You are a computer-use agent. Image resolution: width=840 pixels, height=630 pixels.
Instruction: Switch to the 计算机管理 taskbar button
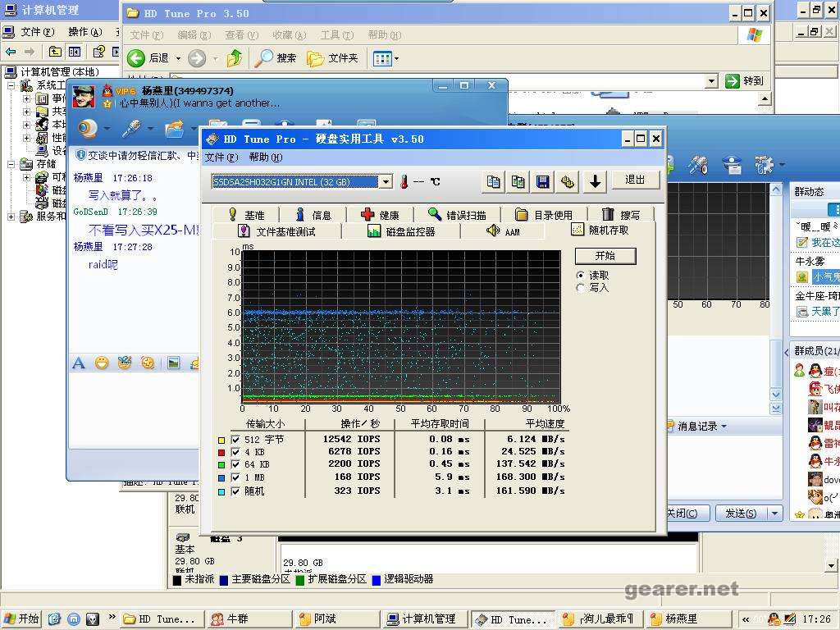pos(426,619)
